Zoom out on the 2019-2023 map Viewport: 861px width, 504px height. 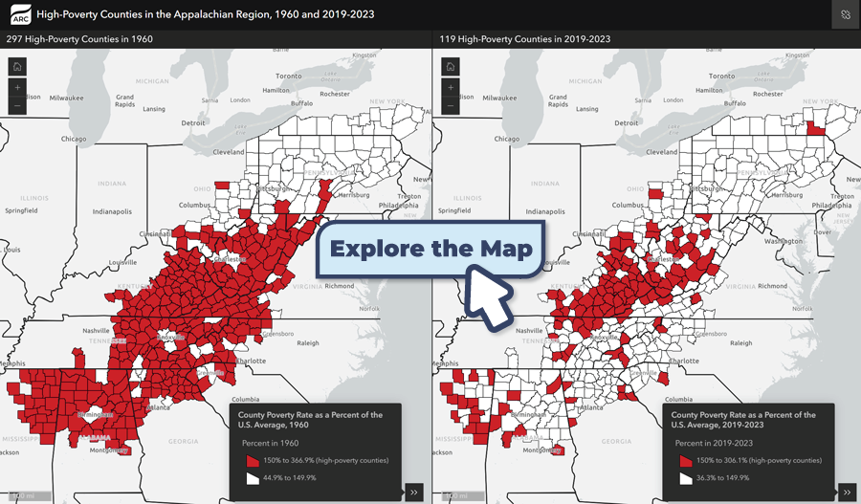(451, 105)
